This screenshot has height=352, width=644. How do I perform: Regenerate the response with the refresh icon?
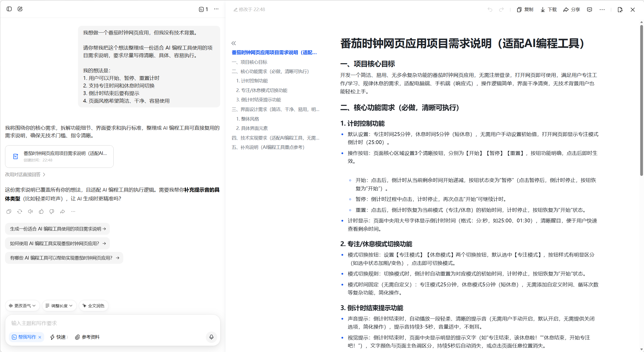tap(20, 212)
